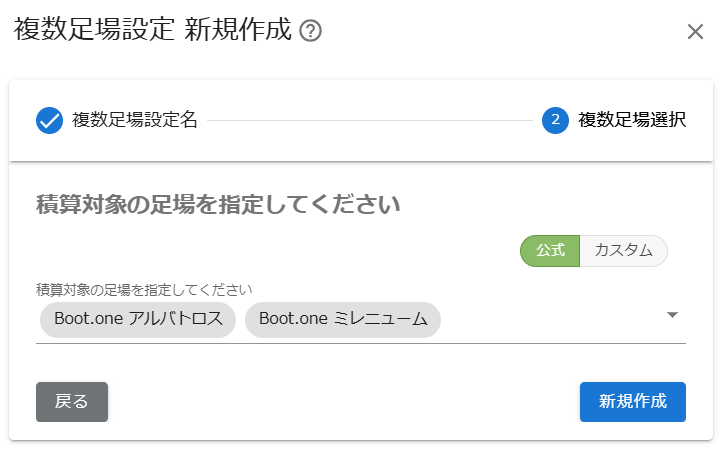723x449 pixels.
Task: Focus the empty area of scaffold select field
Action: (x=551, y=319)
